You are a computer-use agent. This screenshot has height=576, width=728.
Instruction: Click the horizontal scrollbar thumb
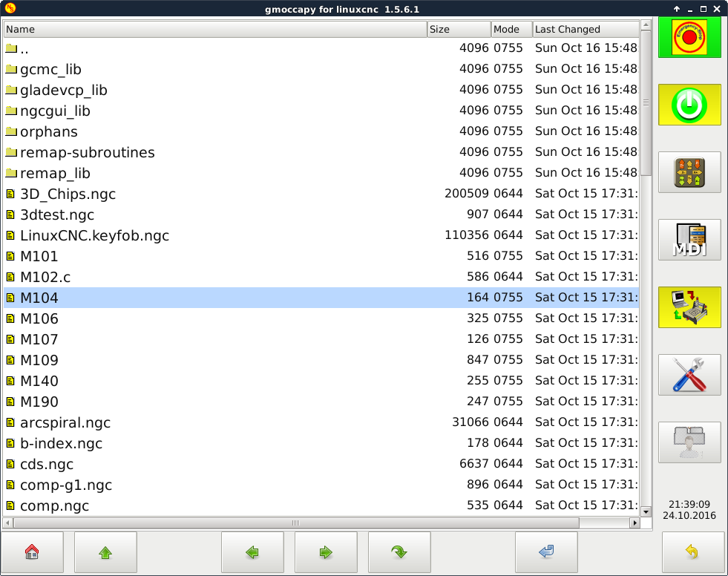pos(296,523)
